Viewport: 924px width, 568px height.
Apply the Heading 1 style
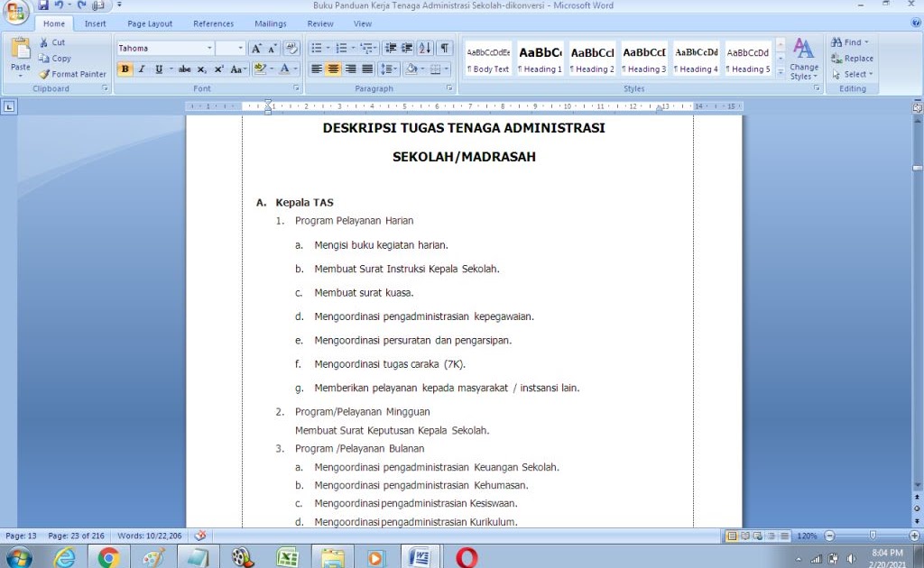(x=540, y=60)
